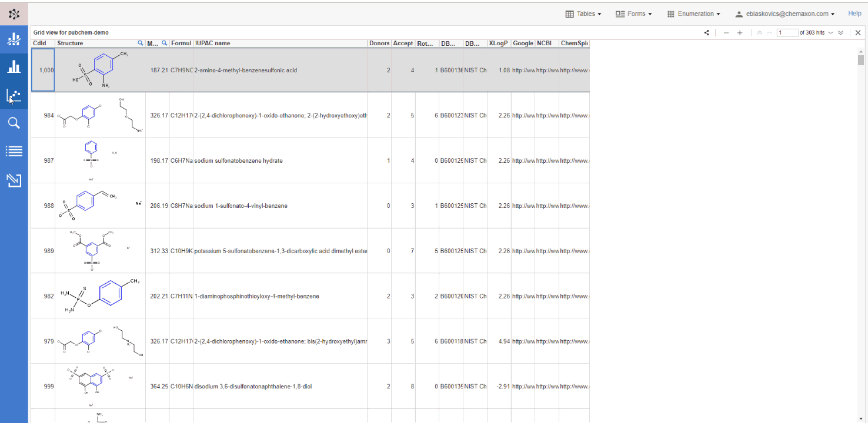Click the share icon in the grid toolbar
This screenshot has width=868, height=423.
click(x=706, y=33)
